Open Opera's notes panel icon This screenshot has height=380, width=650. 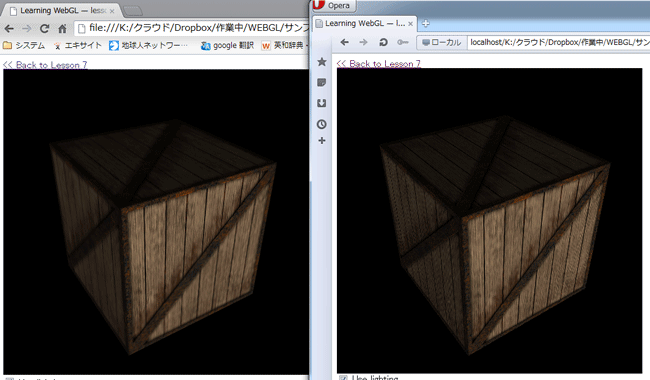[x=322, y=82]
